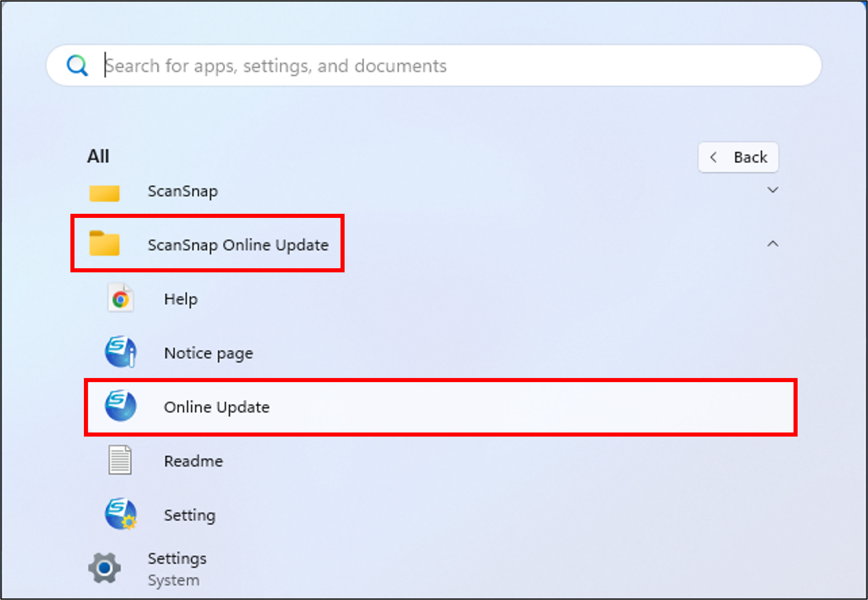Open the Setting entry text
This screenshot has height=600, width=868.
coord(190,515)
